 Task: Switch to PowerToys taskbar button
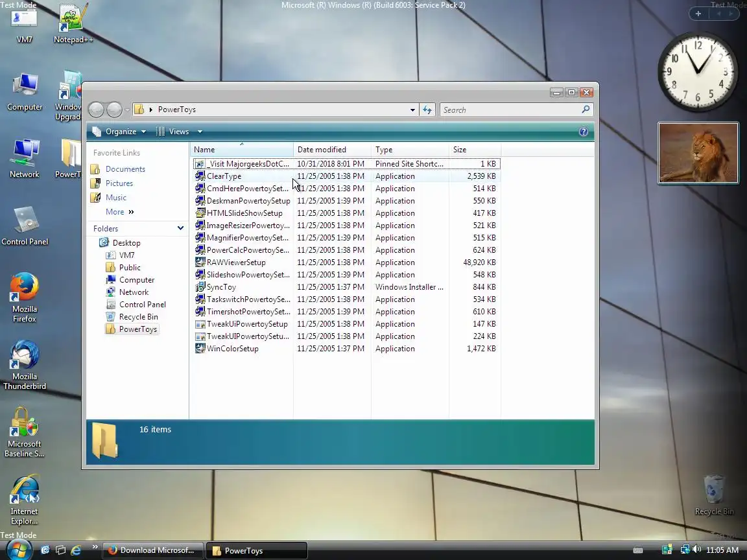click(257, 550)
